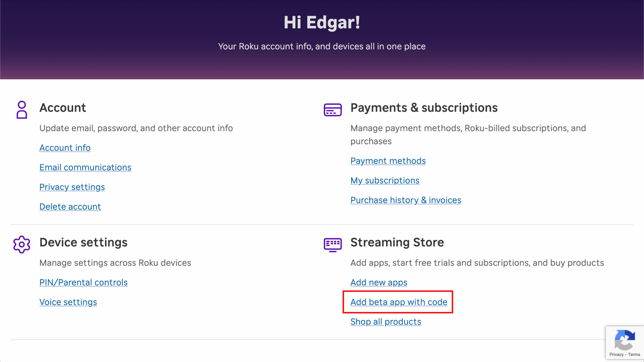Open Payment methods
This screenshot has height=362, width=644.
click(388, 161)
